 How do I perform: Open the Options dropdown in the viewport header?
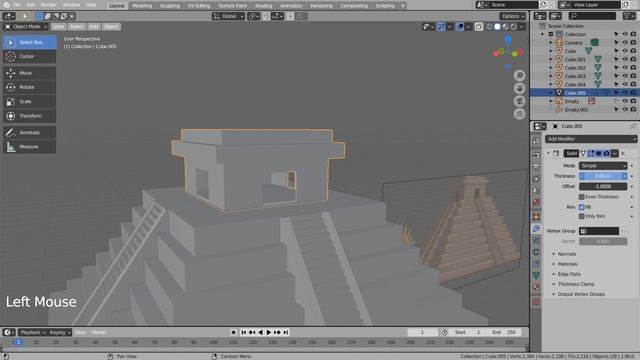click(512, 16)
